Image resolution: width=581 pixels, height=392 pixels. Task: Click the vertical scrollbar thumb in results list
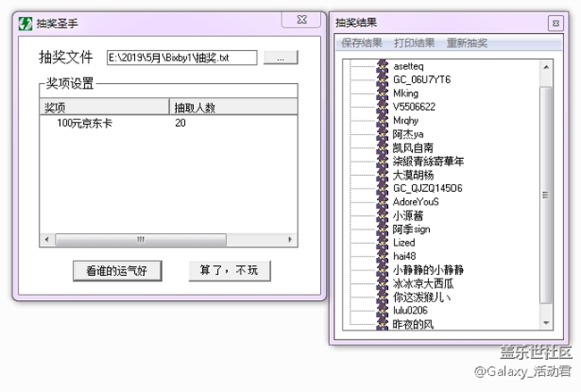[x=546, y=195]
